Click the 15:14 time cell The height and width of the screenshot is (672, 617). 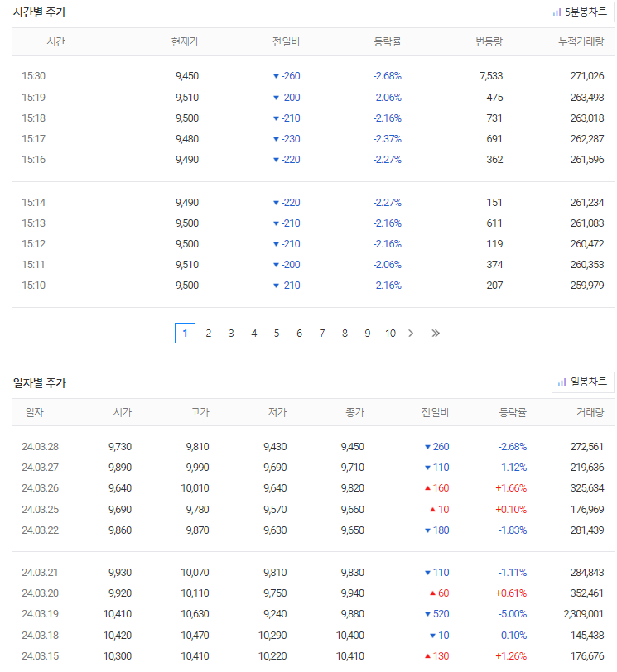[x=33, y=202]
